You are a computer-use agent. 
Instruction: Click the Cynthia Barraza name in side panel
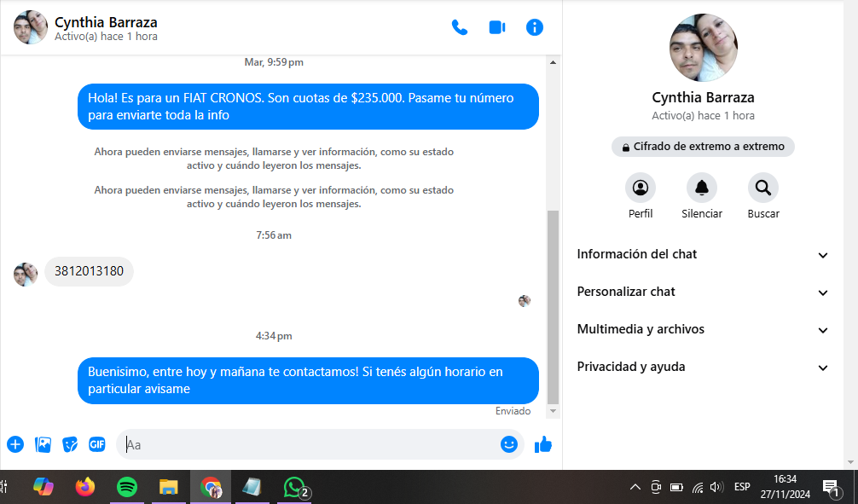pos(703,97)
